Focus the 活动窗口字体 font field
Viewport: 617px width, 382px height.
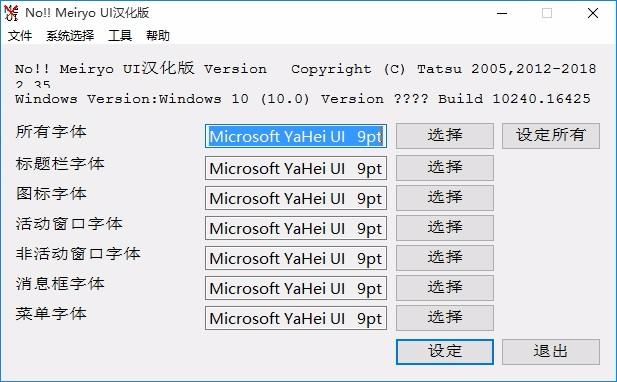click(296, 228)
